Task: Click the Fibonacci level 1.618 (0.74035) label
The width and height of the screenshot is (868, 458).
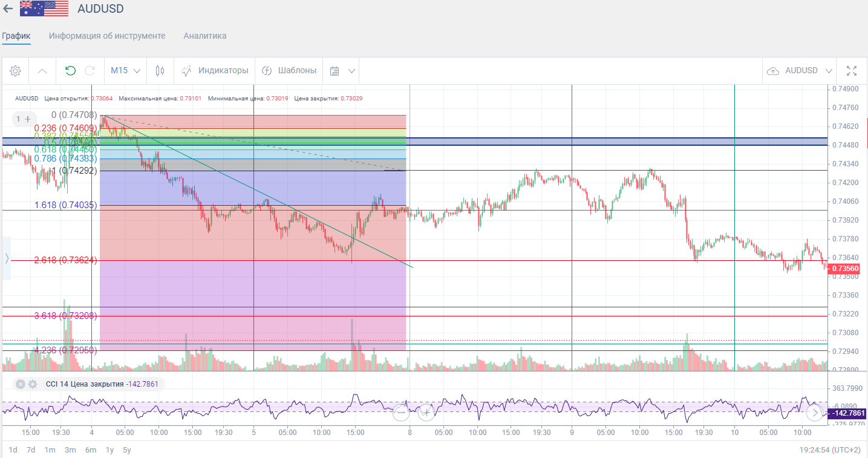Action: (x=65, y=205)
